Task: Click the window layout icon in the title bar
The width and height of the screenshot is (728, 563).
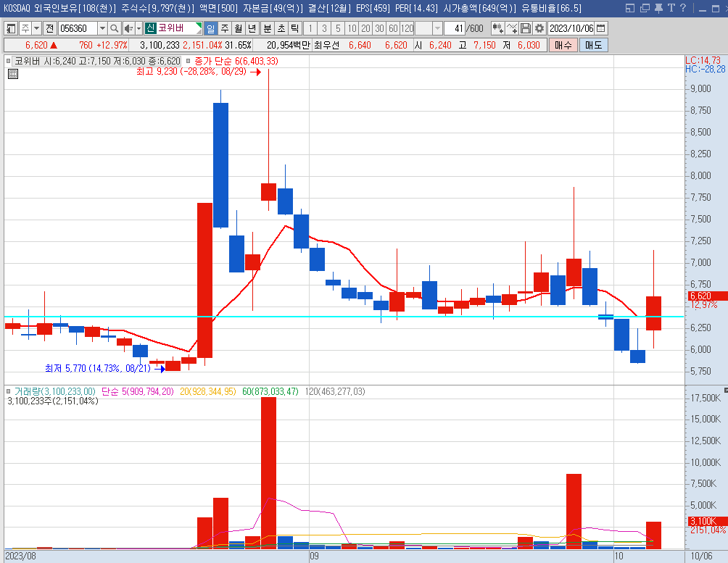Action: coord(630,8)
